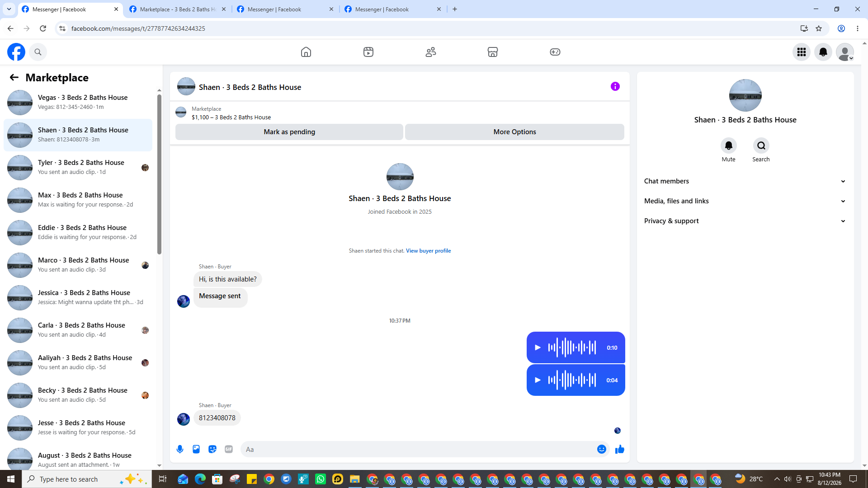Open the August 3 Beds conversation

(x=78, y=457)
